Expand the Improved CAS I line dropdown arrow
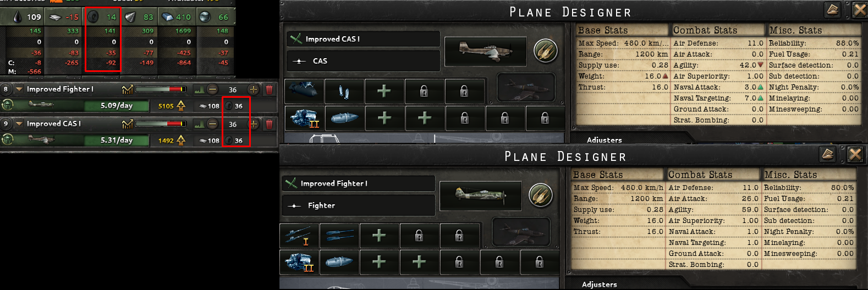This screenshot has width=868, height=290. (x=19, y=124)
